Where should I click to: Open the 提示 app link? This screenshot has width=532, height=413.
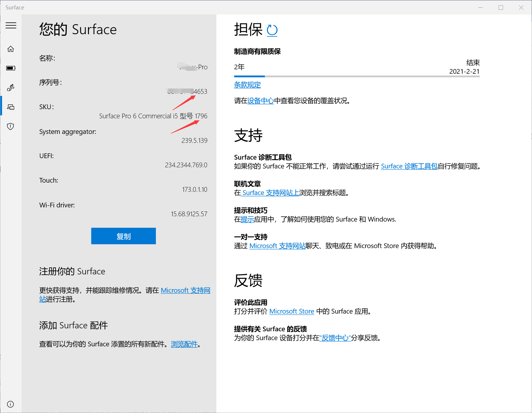pos(247,219)
